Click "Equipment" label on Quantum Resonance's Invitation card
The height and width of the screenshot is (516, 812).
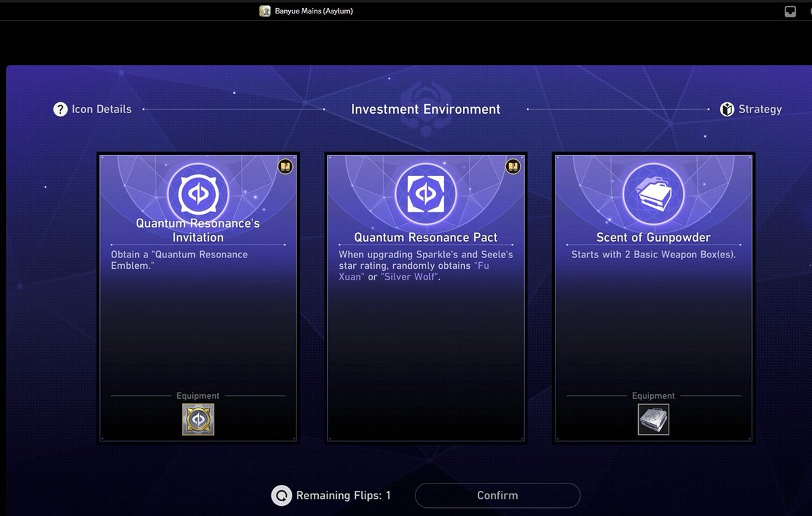[198, 396]
